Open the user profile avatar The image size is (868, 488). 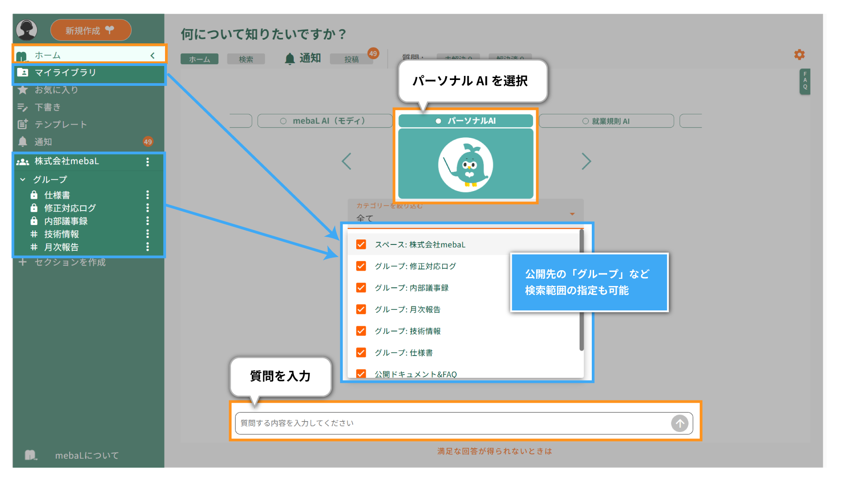tap(27, 30)
